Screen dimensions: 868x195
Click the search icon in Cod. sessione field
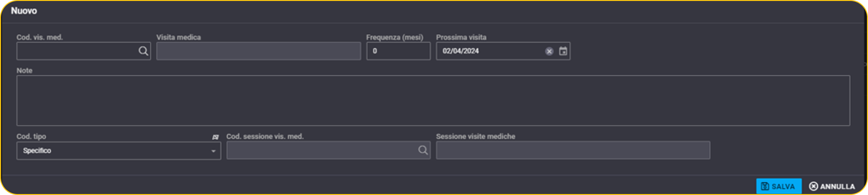coord(423,150)
